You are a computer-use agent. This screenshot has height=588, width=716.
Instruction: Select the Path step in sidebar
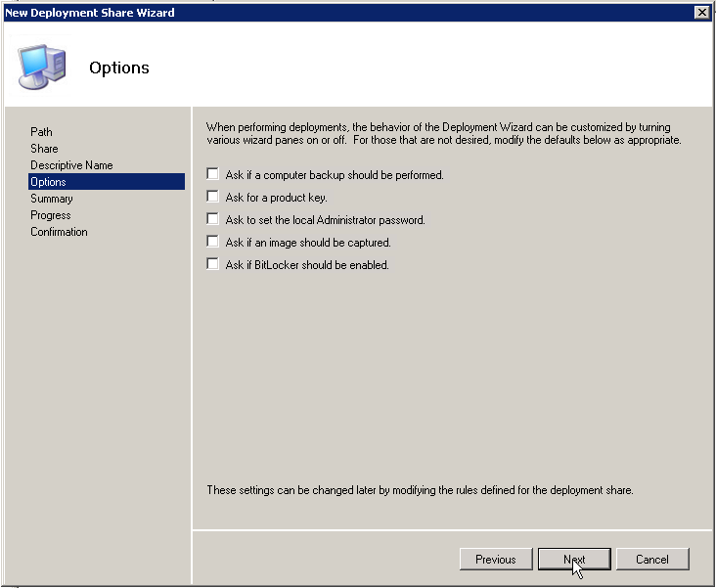(42, 132)
